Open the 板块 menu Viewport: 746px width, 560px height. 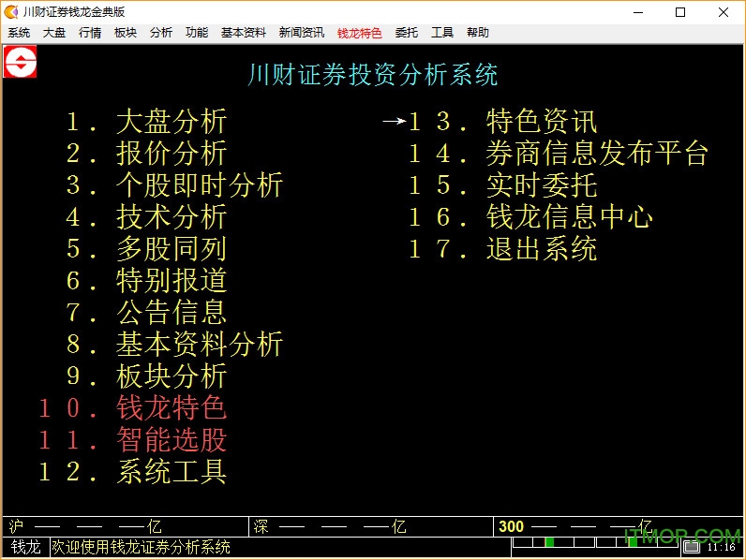pos(126,33)
